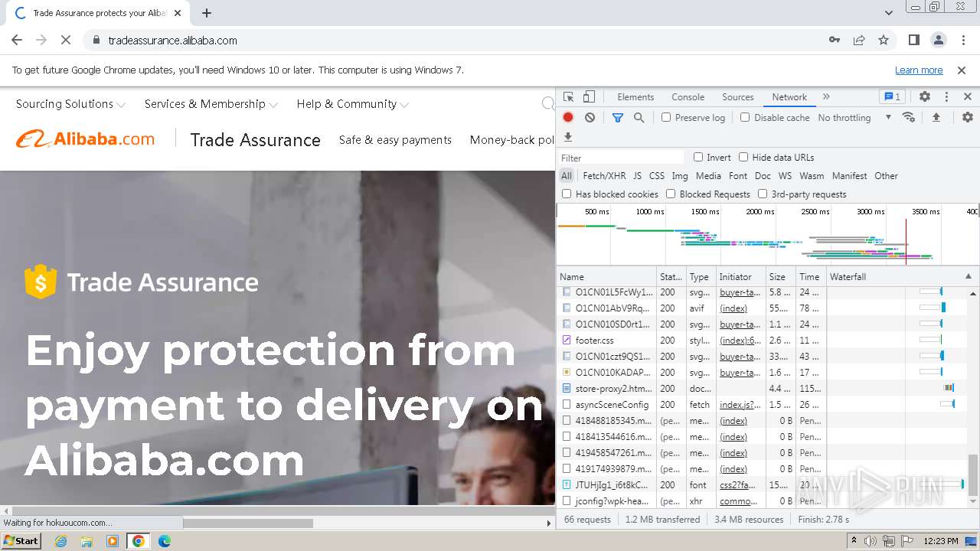Viewport: 980px width, 551px height.
Task: Open the console messages issue badge
Action: [x=893, y=97]
